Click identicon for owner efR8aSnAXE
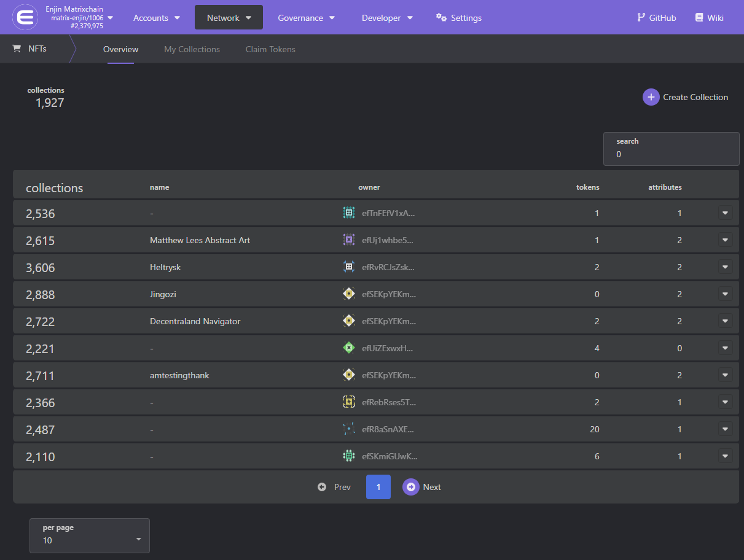Image resolution: width=744 pixels, height=560 pixels. (x=349, y=429)
